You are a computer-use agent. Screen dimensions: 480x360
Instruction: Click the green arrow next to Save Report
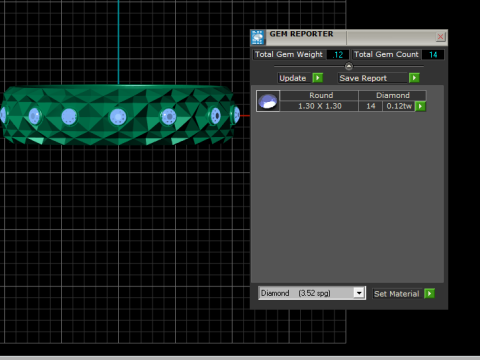414,78
